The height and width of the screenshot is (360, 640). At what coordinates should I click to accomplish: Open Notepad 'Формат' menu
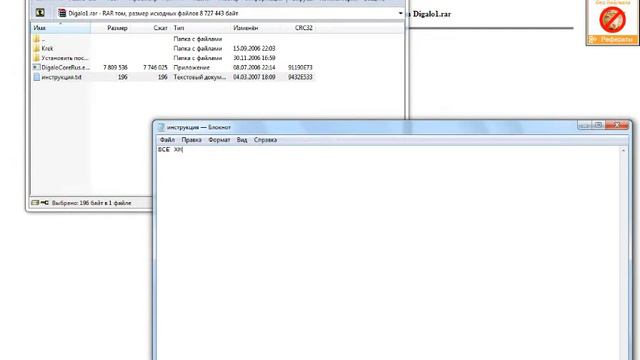[219, 140]
